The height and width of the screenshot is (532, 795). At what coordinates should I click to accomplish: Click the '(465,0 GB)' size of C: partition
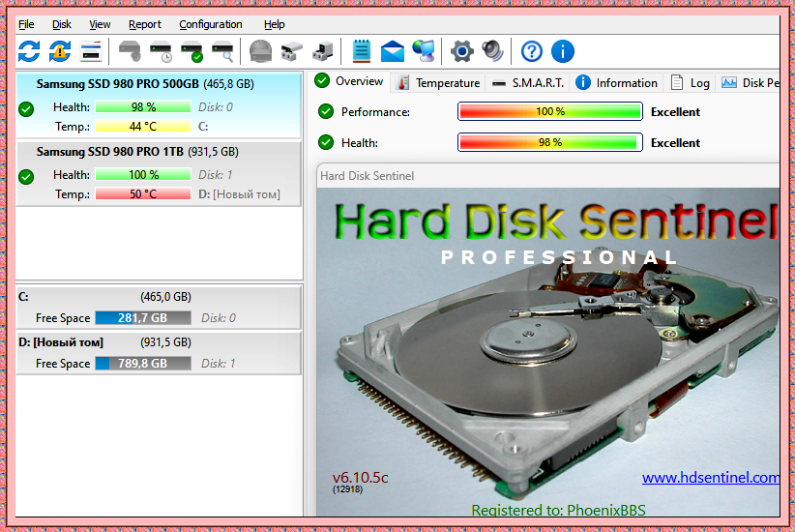click(x=165, y=297)
